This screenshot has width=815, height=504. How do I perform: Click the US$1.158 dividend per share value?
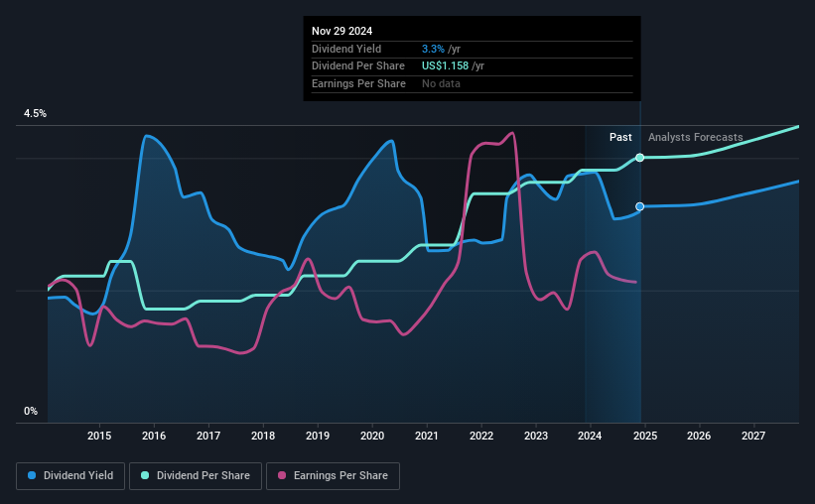tap(446, 66)
